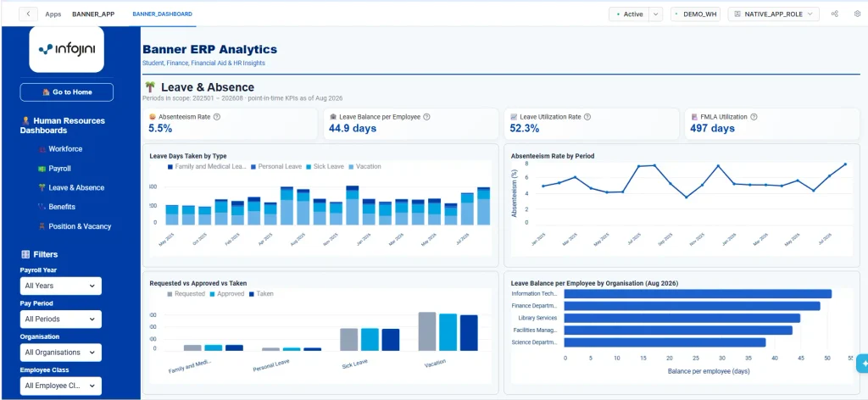Click the Payroll money icon
This screenshot has height=400, width=868.
click(42, 169)
